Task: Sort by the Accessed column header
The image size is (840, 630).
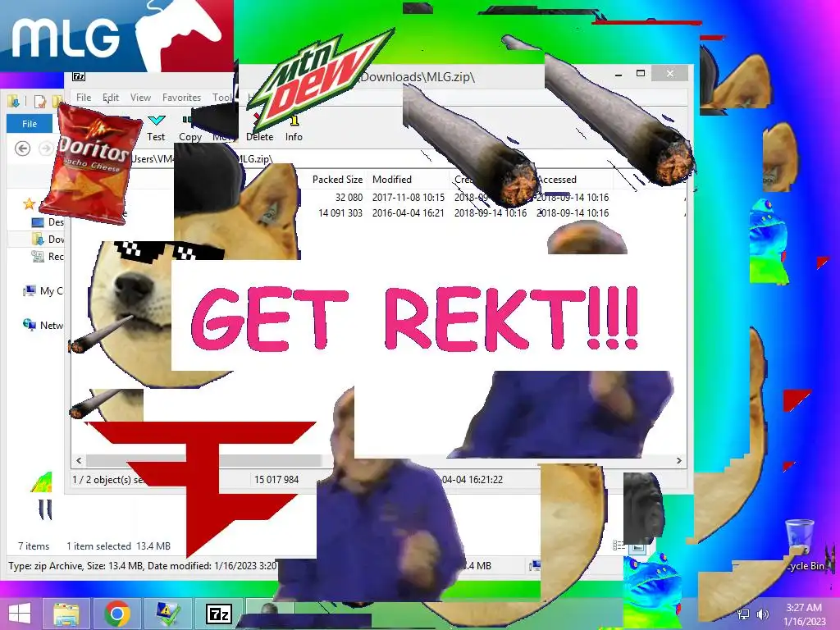Action: pyautogui.click(x=557, y=180)
